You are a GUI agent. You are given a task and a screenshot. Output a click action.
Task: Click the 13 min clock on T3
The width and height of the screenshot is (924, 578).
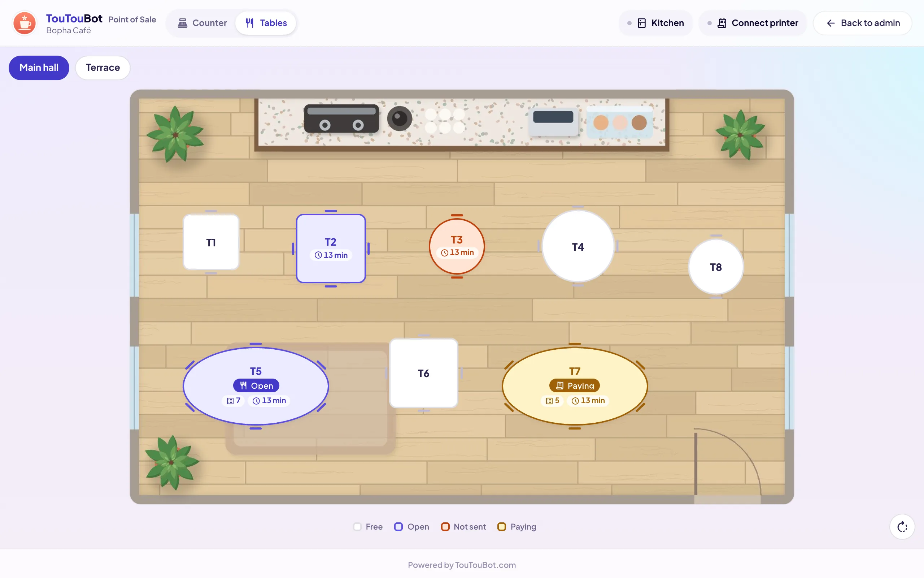[457, 253]
